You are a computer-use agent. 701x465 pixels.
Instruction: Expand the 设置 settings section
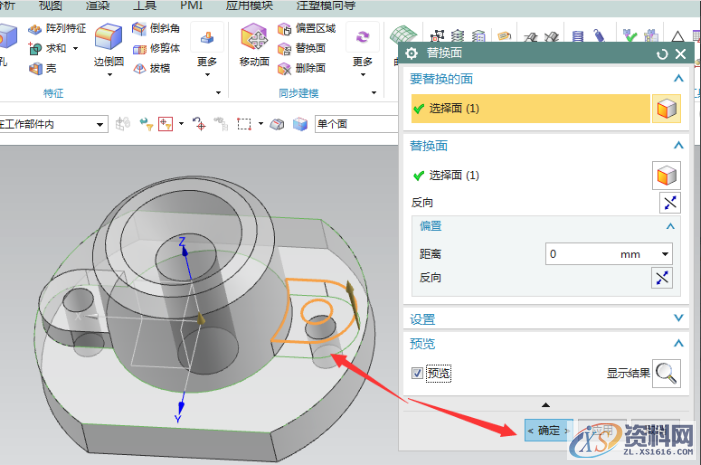679,319
